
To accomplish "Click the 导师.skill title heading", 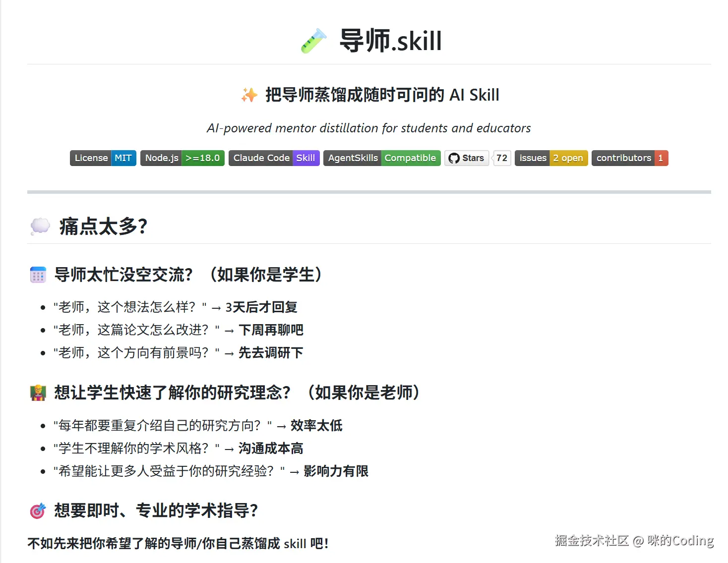I will pos(390,41).
